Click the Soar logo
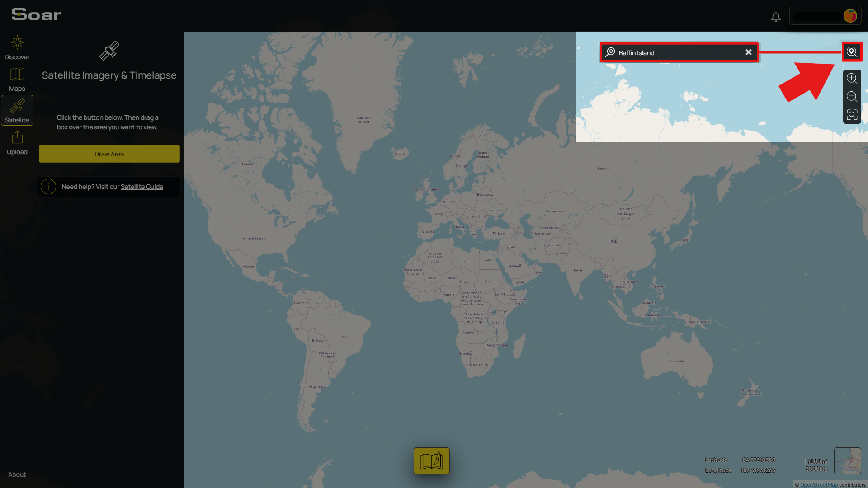This screenshot has width=868, height=488. tap(36, 14)
